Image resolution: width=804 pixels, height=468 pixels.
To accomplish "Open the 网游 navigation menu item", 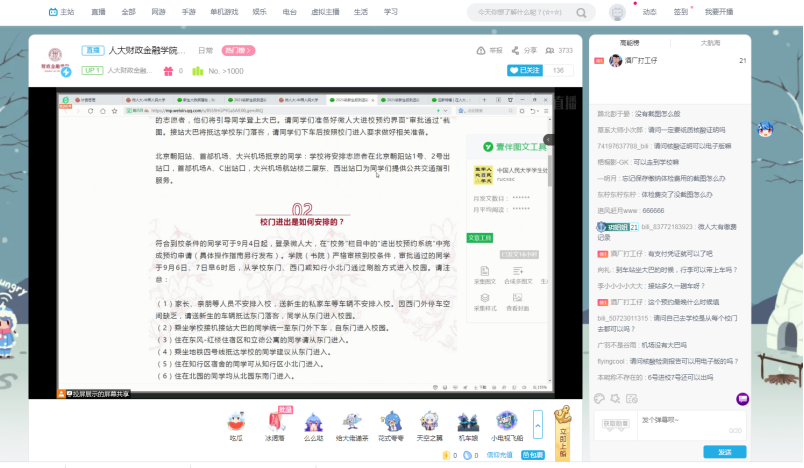I will click(x=159, y=12).
